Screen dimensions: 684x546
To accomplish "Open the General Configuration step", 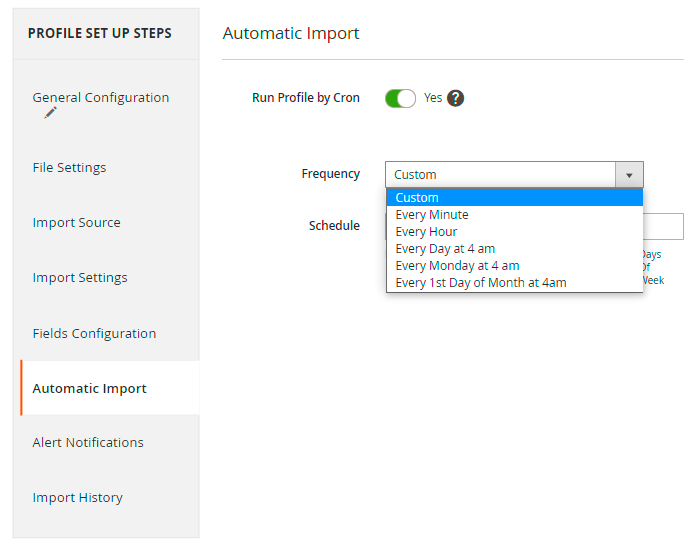I will [101, 98].
